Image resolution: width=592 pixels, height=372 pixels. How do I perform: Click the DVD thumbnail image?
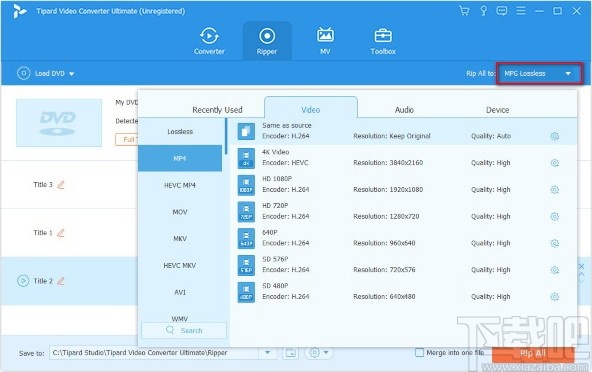click(x=59, y=123)
